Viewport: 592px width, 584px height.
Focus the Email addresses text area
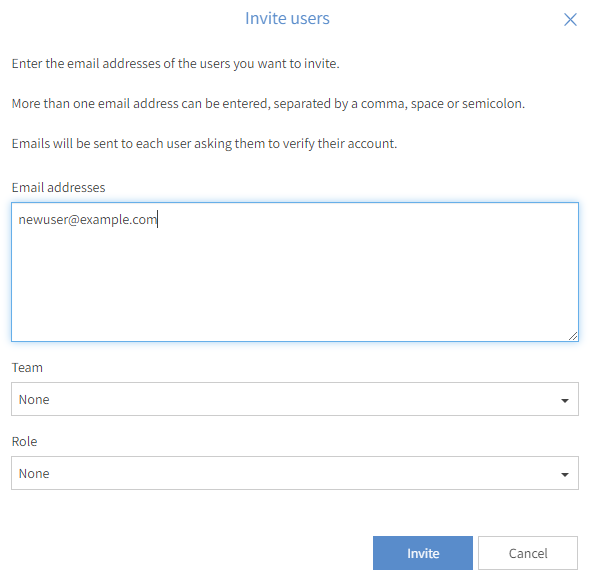click(x=294, y=272)
